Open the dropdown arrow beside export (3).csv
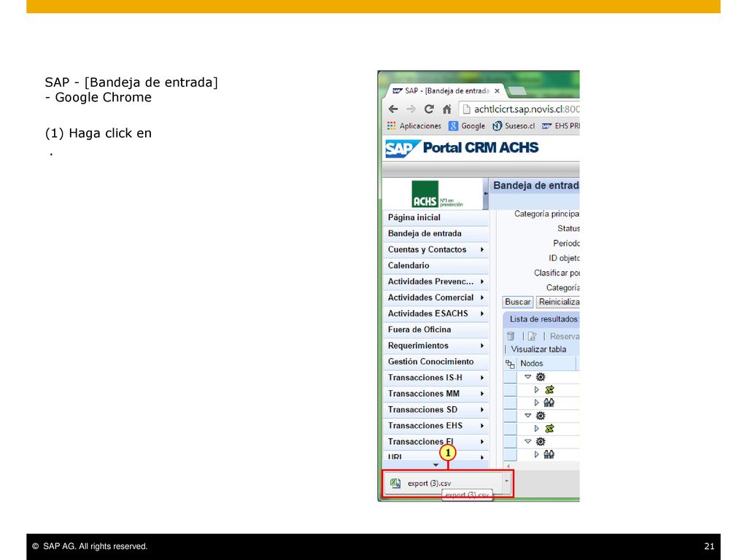The image size is (747, 560). click(x=506, y=481)
